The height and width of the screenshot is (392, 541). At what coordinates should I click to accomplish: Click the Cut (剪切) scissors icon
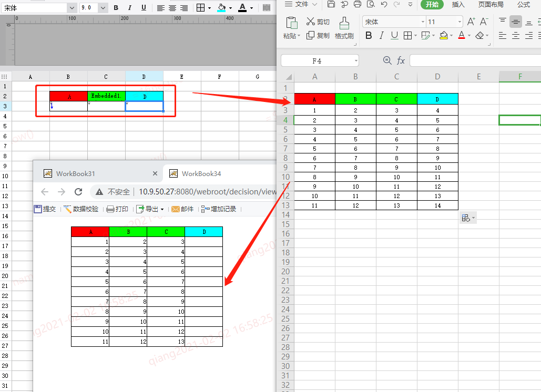[311, 22]
